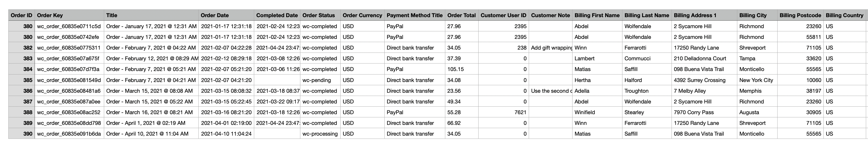
Task: Click customer user ID cell 7621
Action: tap(520, 112)
